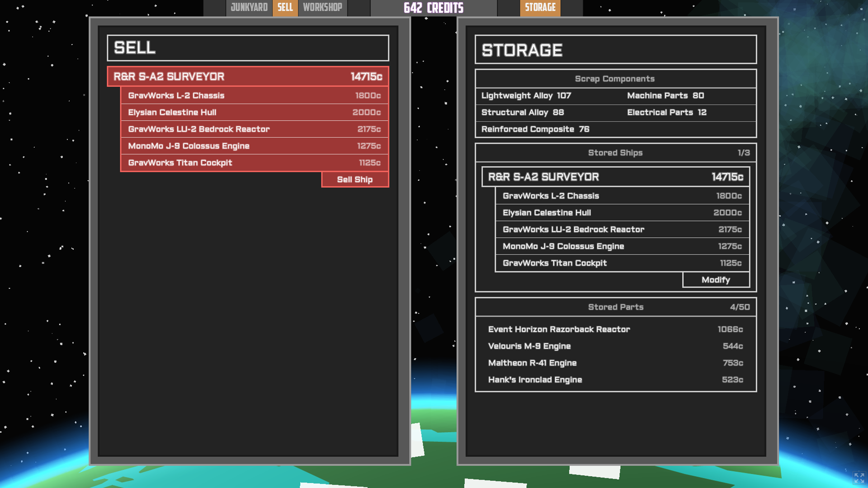Select the Sell tab
This screenshot has height=488, width=868.
pyautogui.click(x=285, y=8)
